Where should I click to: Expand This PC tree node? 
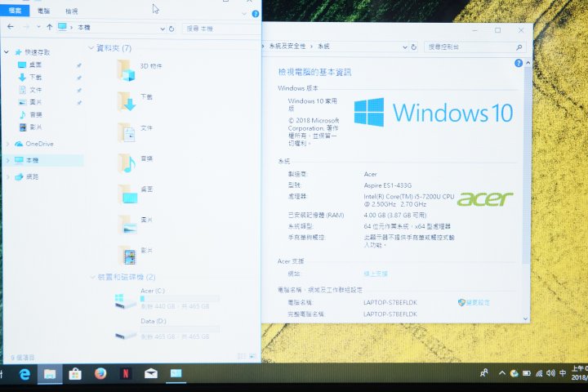point(8,160)
